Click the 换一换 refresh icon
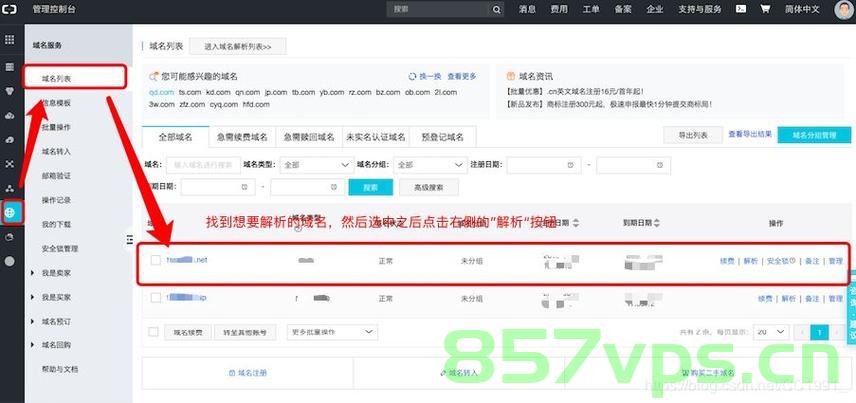The height and width of the screenshot is (403, 856). (413, 77)
